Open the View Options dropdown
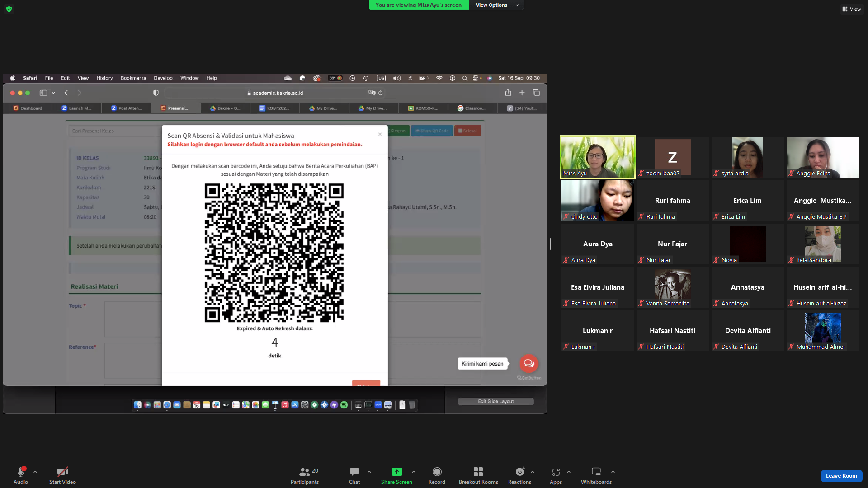Screen dimensions: 868x488 point(497,5)
